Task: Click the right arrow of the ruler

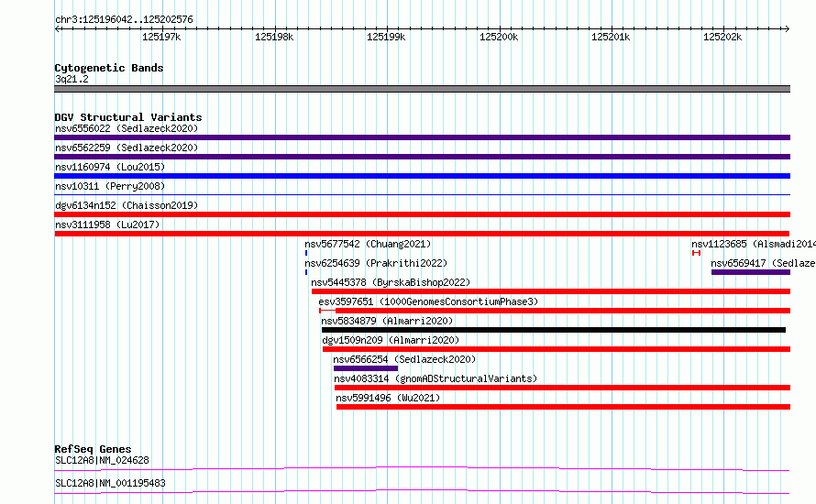Action: pyautogui.click(x=788, y=28)
